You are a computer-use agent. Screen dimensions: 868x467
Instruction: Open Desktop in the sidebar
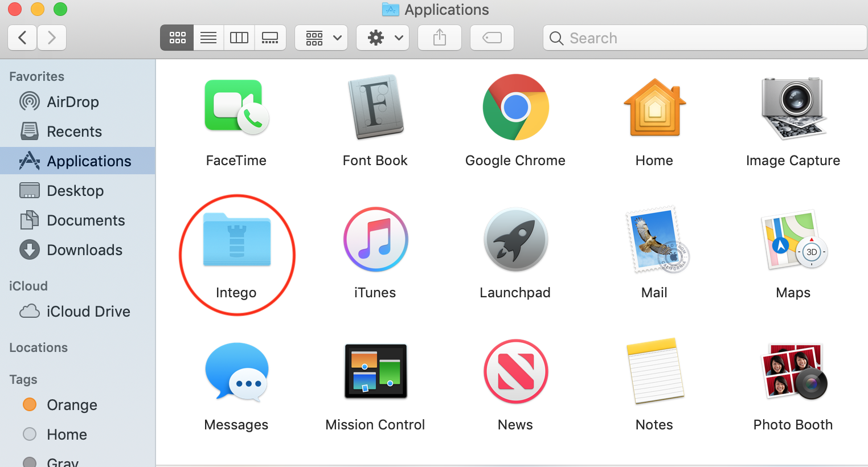[77, 190]
